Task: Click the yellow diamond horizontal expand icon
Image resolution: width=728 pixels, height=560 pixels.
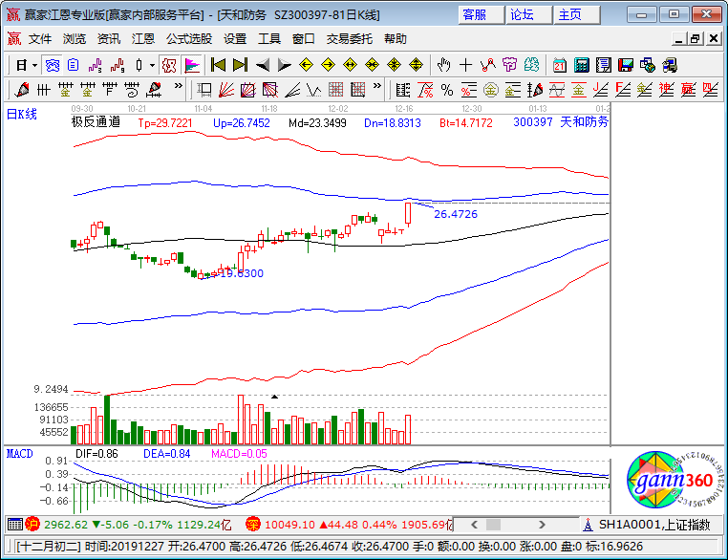Action: pyautogui.click(x=350, y=65)
